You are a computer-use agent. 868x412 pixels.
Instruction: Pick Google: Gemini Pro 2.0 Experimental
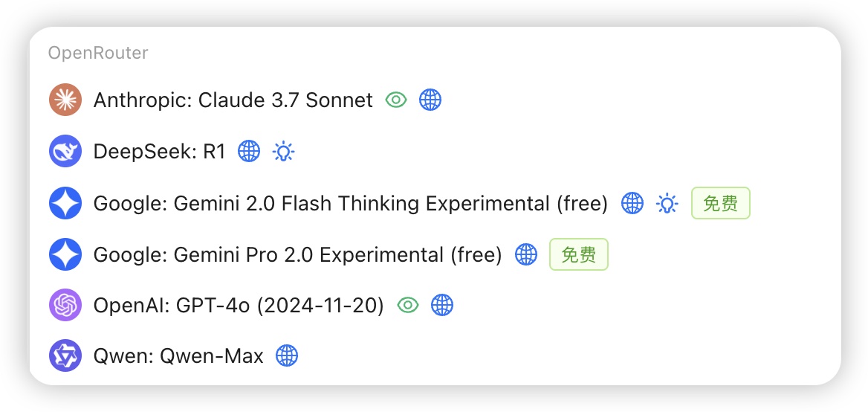pos(298,255)
